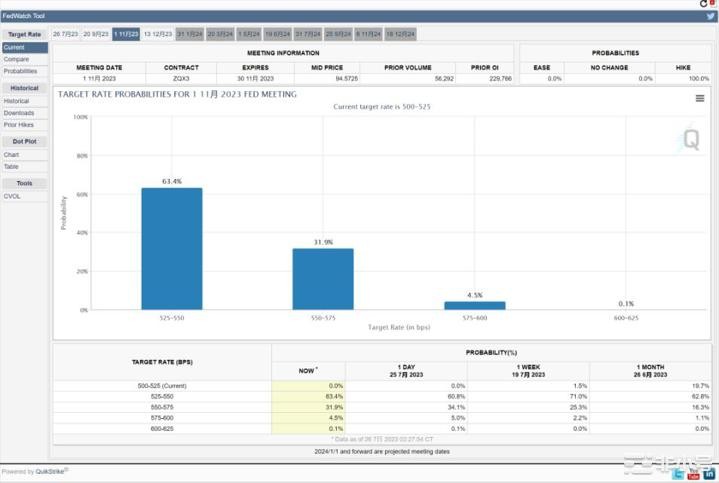Screen dimensions: 719x483
Task: Switch to the 13 12月23 meeting tab
Action: pyautogui.click(x=158, y=34)
